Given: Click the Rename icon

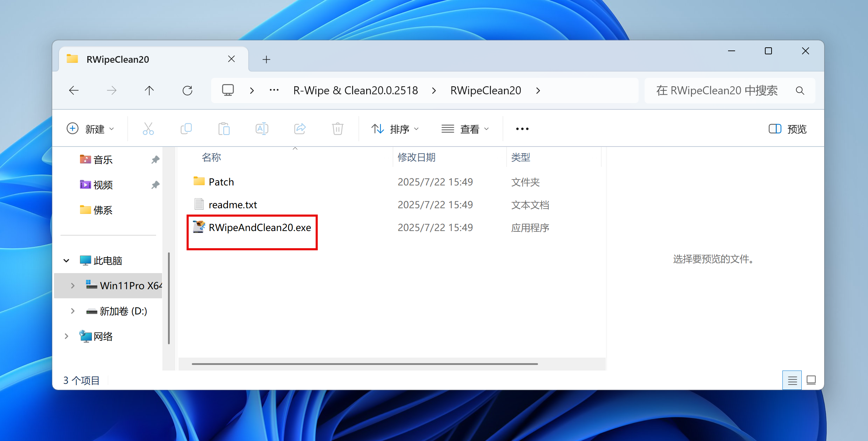Looking at the screenshot, I should [262, 129].
